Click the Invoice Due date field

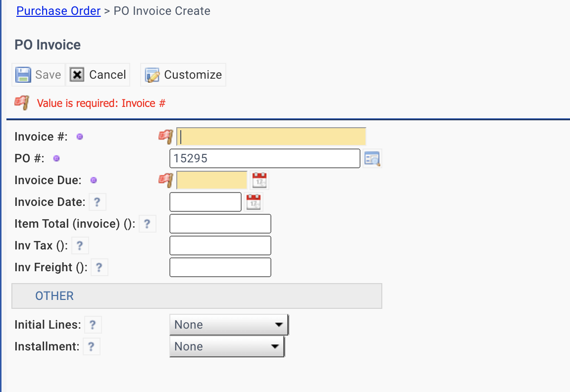click(x=211, y=180)
